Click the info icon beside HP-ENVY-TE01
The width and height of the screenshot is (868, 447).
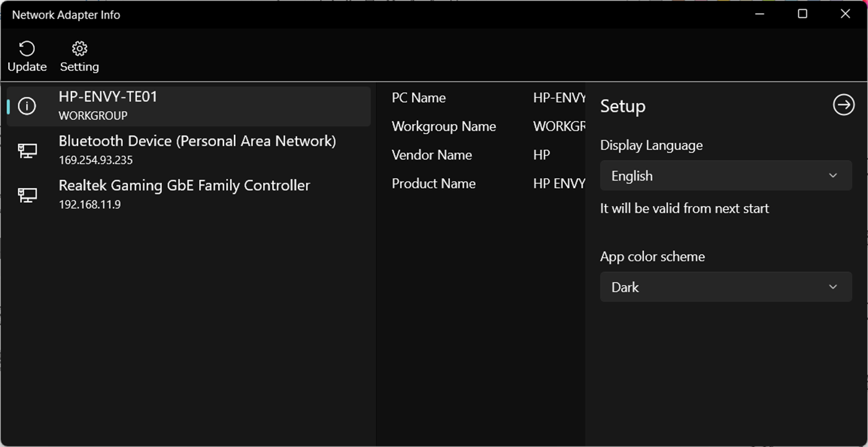click(26, 106)
